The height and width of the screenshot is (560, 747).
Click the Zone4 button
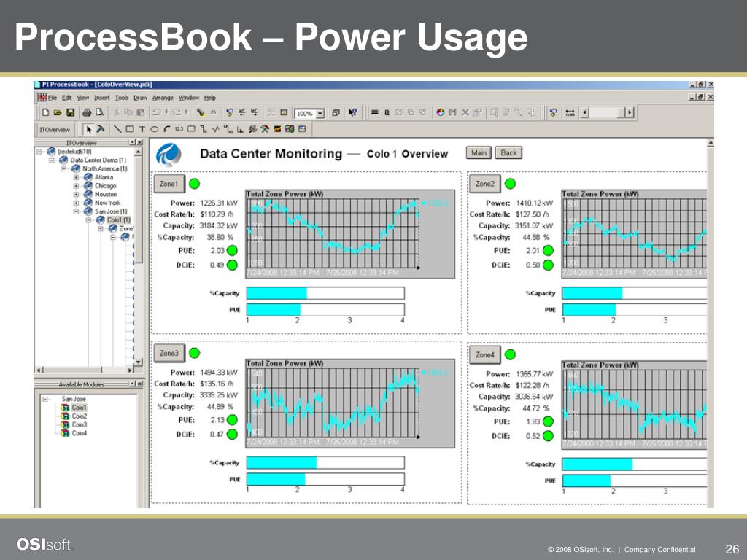tap(485, 355)
